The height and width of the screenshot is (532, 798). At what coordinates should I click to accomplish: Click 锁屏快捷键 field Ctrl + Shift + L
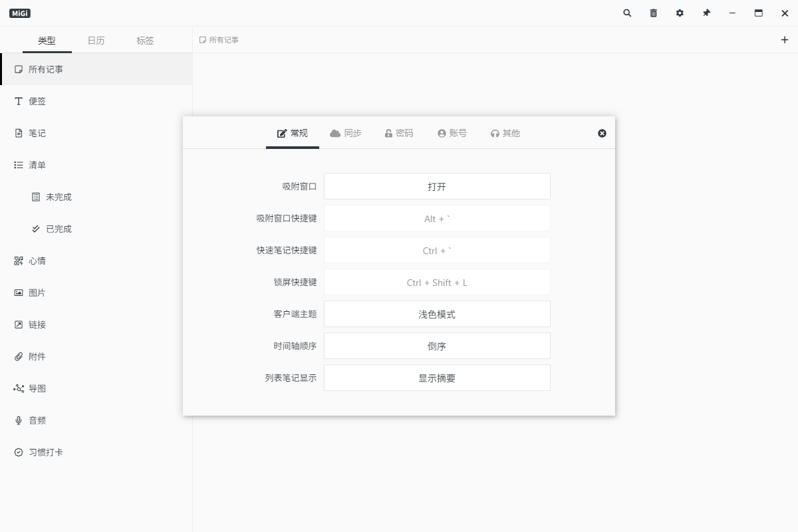[437, 282]
